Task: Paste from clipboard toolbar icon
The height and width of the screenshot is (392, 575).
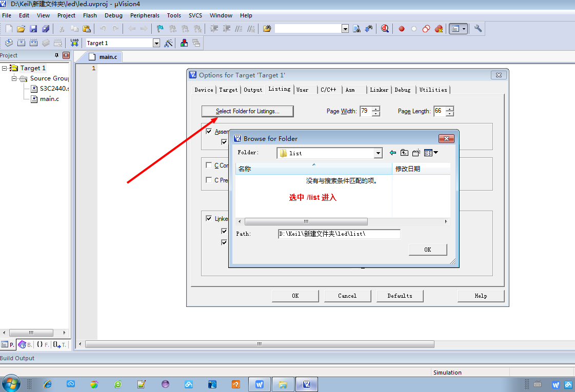Action: click(87, 29)
